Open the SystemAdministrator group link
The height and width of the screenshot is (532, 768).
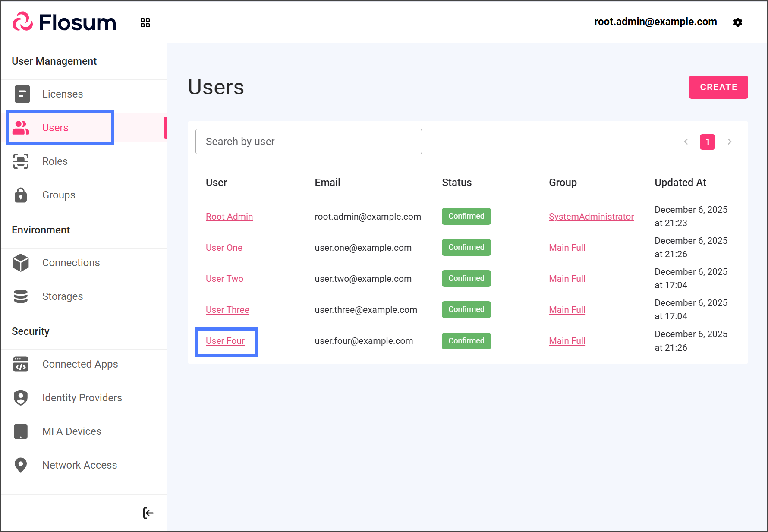pyautogui.click(x=591, y=217)
